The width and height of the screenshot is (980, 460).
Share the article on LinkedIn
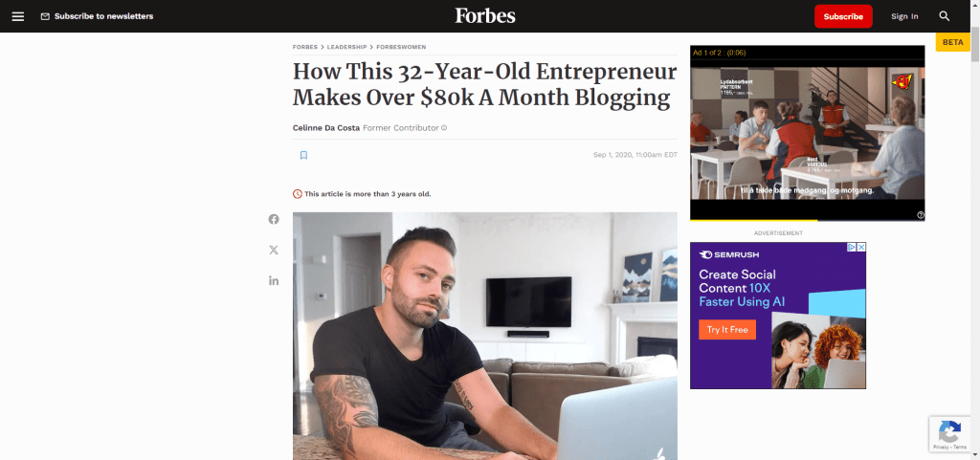[274, 280]
